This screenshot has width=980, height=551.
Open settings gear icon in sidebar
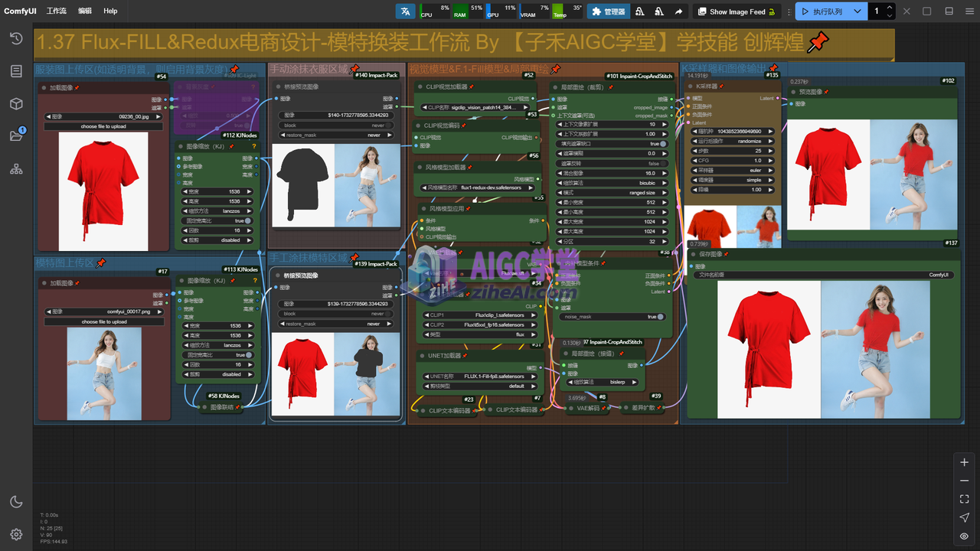[16, 534]
